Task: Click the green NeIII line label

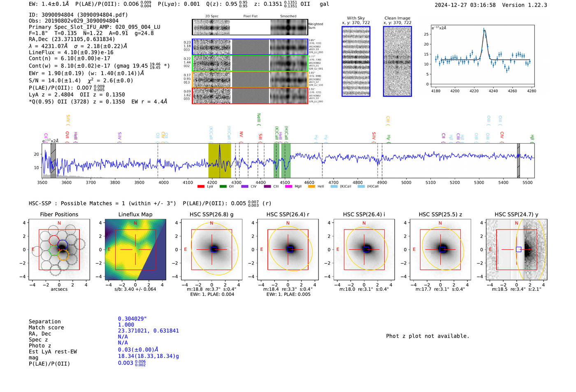Action: click(x=259, y=120)
